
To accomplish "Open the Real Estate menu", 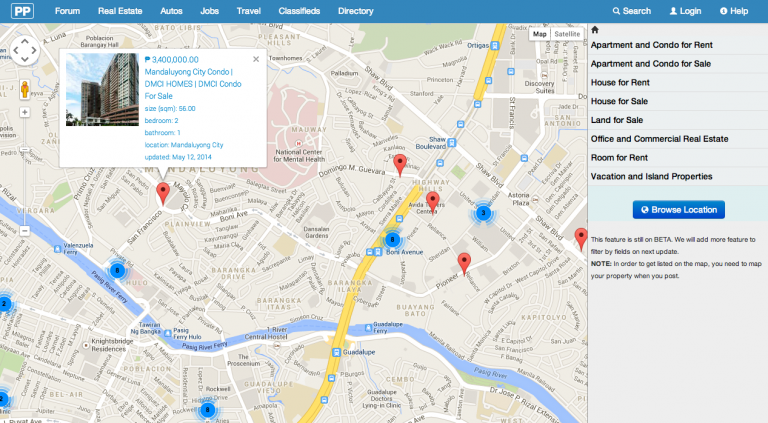I will tap(120, 11).
